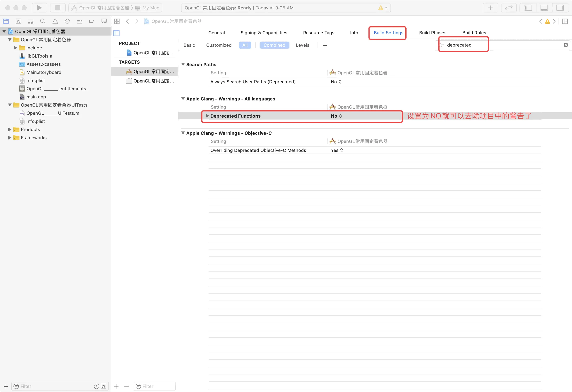
Task: Show the Breakpoint navigator icon
Action: click(x=92, y=21)
